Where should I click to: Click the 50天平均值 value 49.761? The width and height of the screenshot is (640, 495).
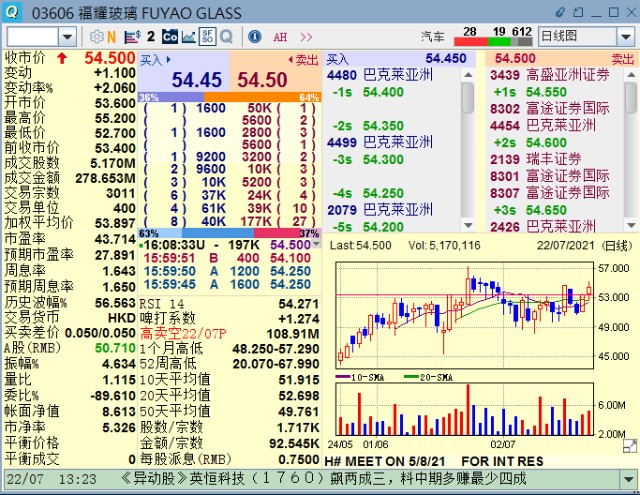pos(298,412)
